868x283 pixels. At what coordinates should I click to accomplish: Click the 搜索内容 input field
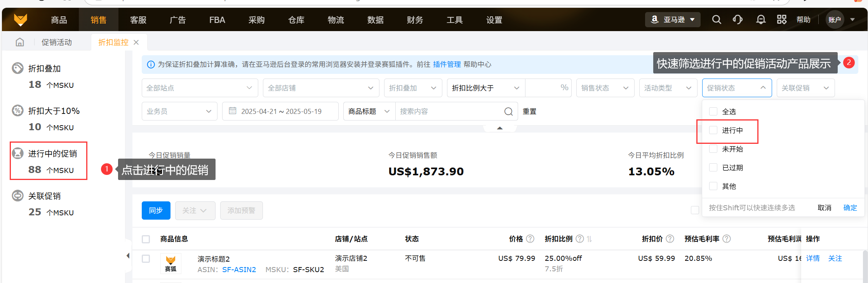449,112
